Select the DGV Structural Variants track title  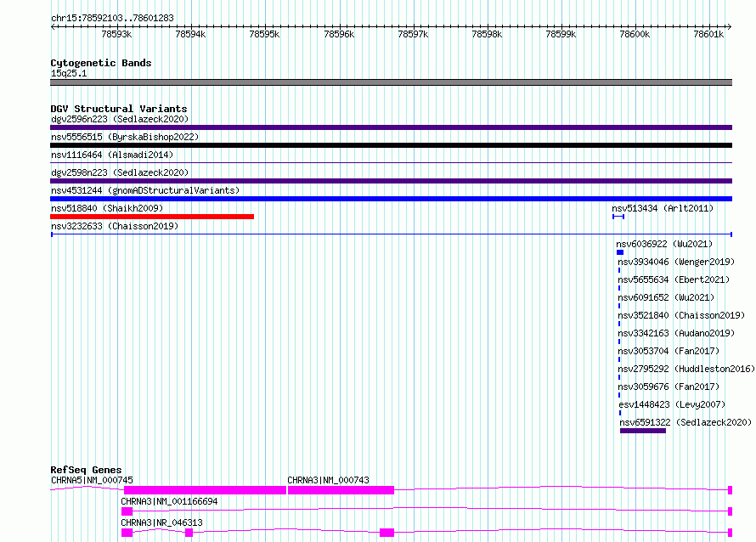pos(119,109)
